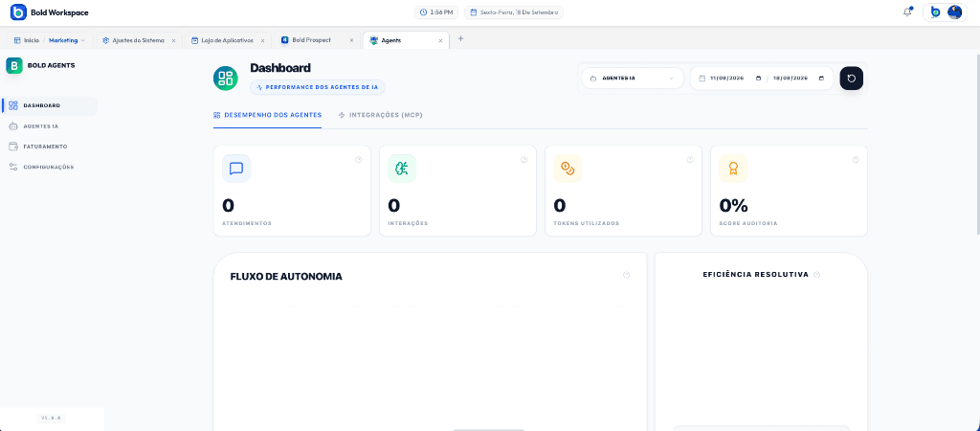Click the Sexta-Feira date pill
Screen dimensions: 980x431
(x=514, y=11)
